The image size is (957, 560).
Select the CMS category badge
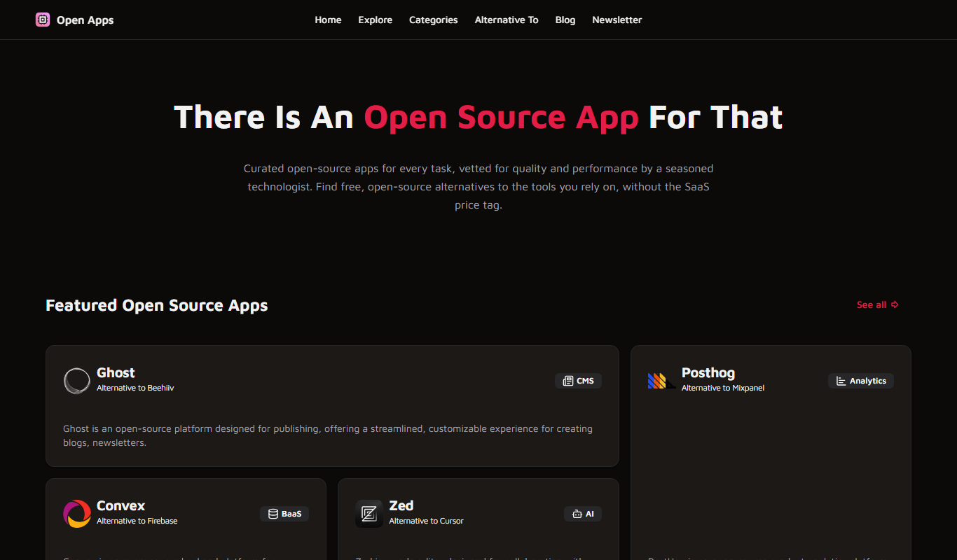click(578, 381)
